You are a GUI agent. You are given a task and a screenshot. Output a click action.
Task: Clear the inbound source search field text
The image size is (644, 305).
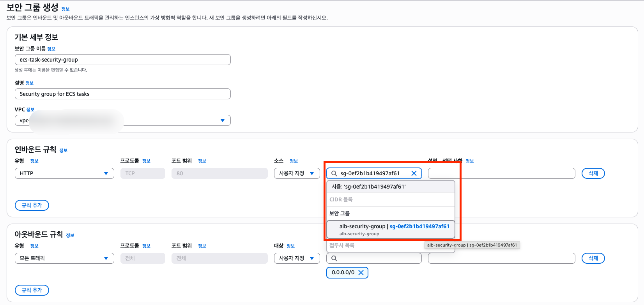point(414,173)
